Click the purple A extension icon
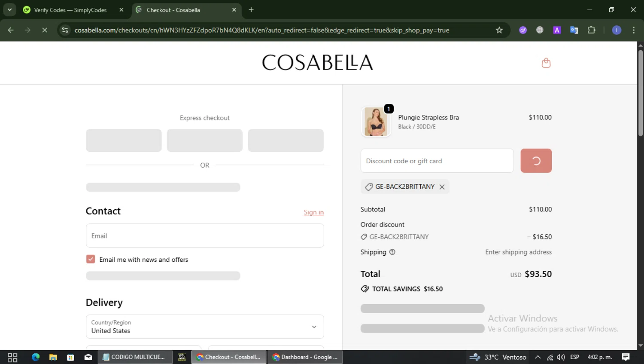644x364 pixels. (557, 30)
